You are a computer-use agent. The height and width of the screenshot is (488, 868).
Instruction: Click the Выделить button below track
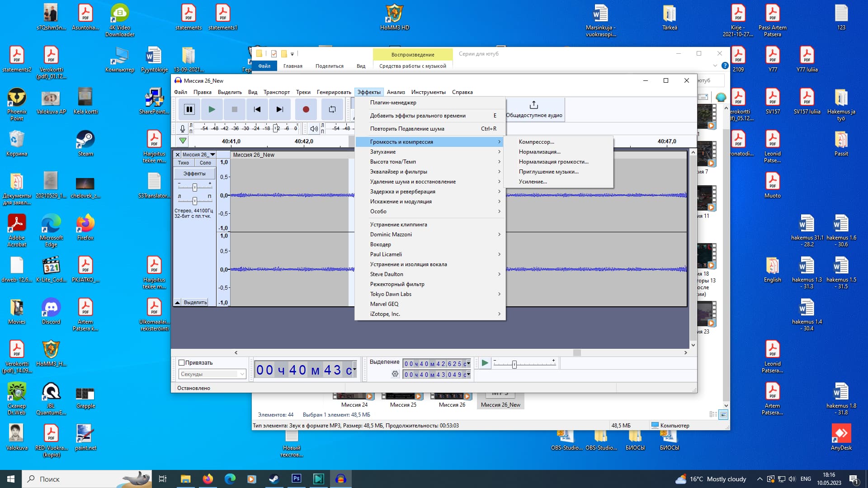(195, 302)
